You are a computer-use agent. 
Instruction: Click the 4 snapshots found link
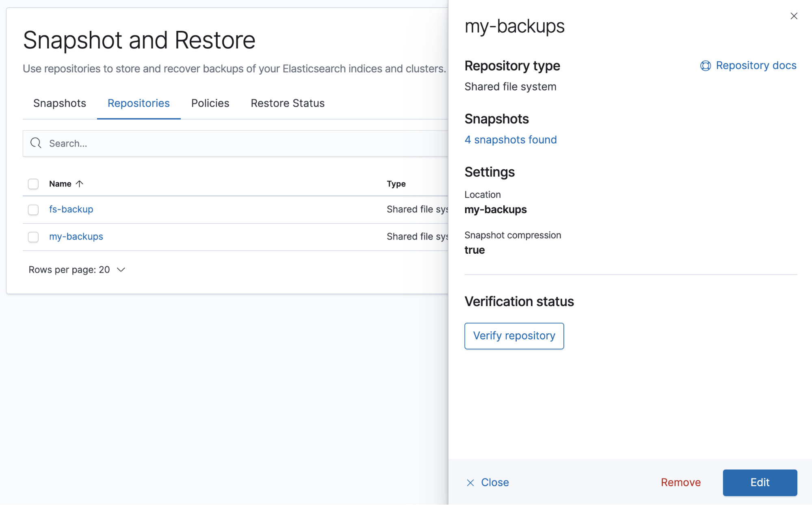pos(511,140)
